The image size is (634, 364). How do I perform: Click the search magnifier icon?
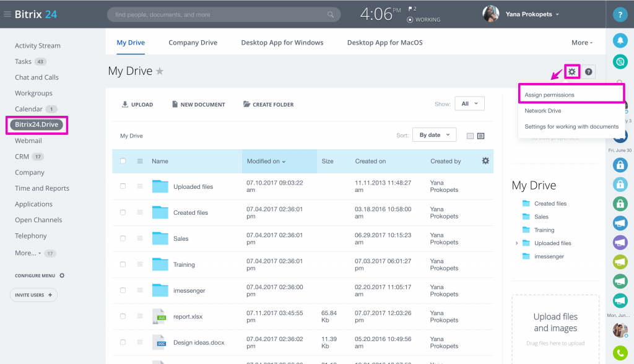click(331, 15)
